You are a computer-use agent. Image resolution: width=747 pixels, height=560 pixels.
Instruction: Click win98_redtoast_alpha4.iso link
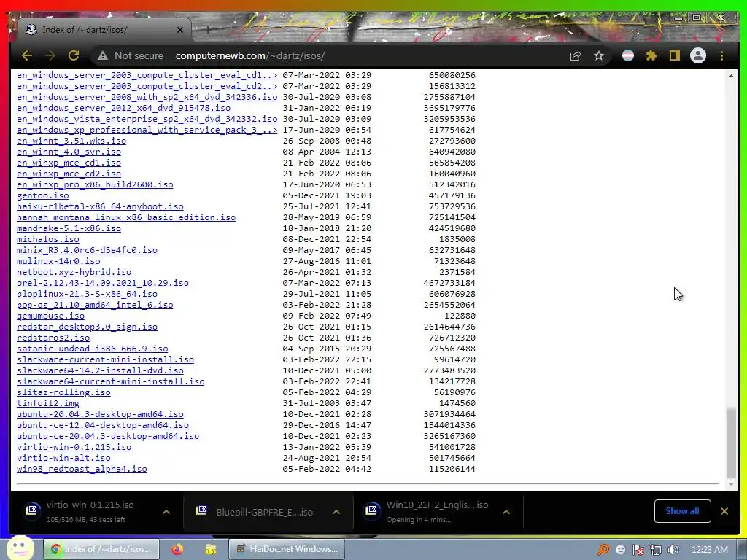click(82, 470)
